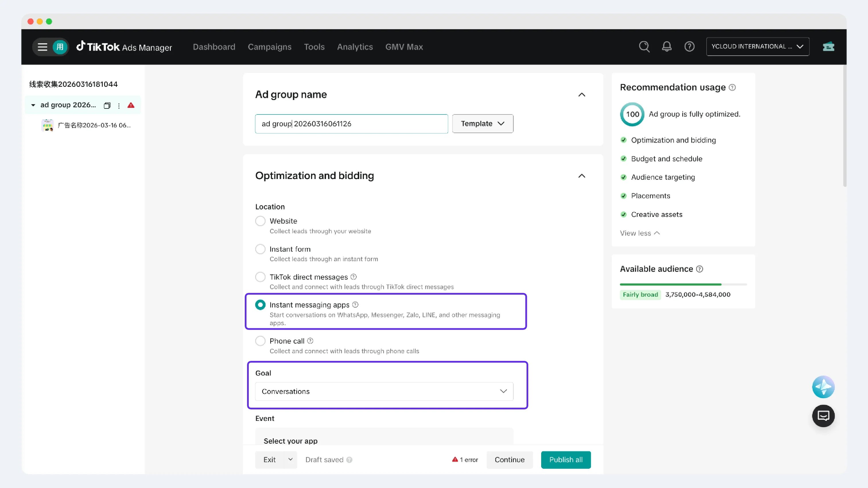The width and height of the screenshot is (868, 488).
Task: Select the Instant form radio button
Action: click(x=260, y=249)
